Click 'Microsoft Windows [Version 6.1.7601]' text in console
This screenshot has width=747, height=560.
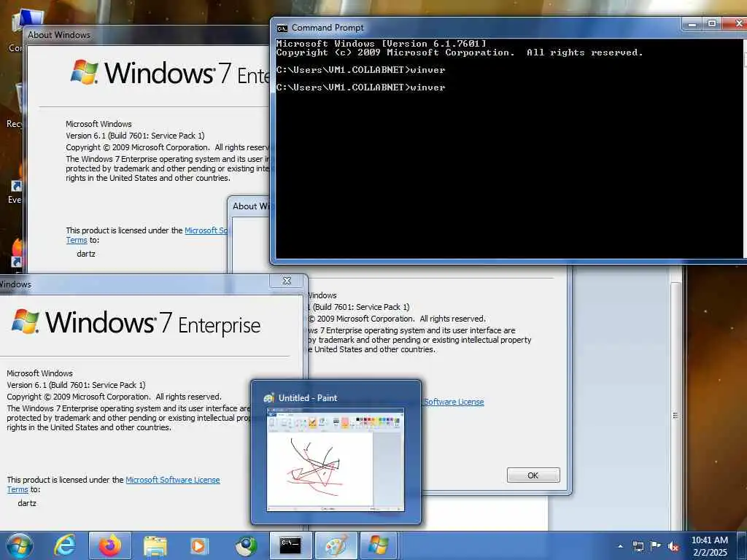pyautogui.click(x=381, y=43)
